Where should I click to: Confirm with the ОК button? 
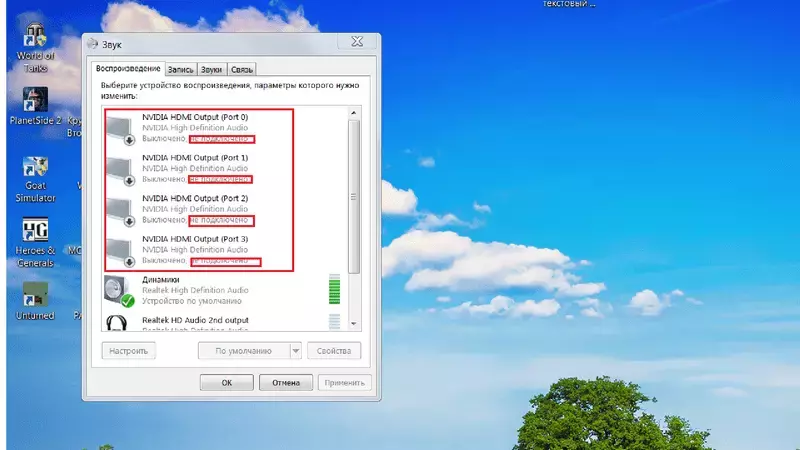[227, 383]
